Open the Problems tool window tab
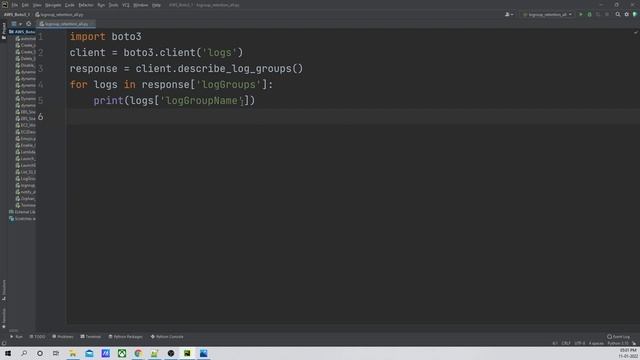640x360 pixels. (63, 337)
